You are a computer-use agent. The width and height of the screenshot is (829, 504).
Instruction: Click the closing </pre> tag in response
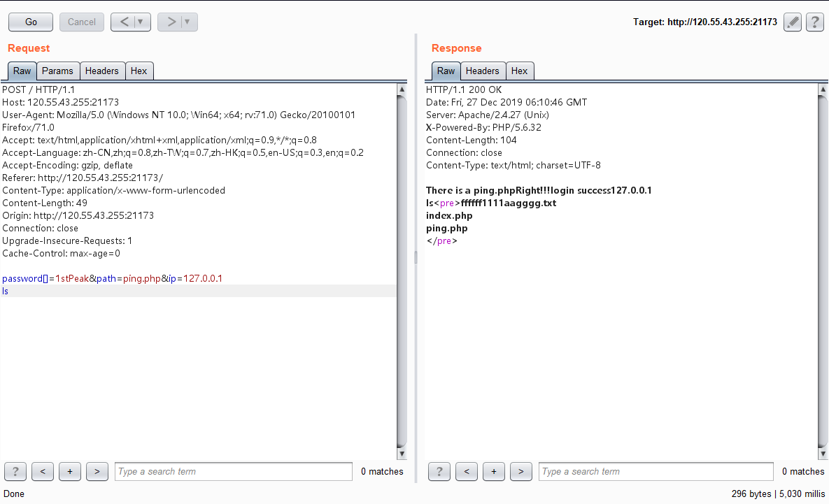[x=441, y=241]
